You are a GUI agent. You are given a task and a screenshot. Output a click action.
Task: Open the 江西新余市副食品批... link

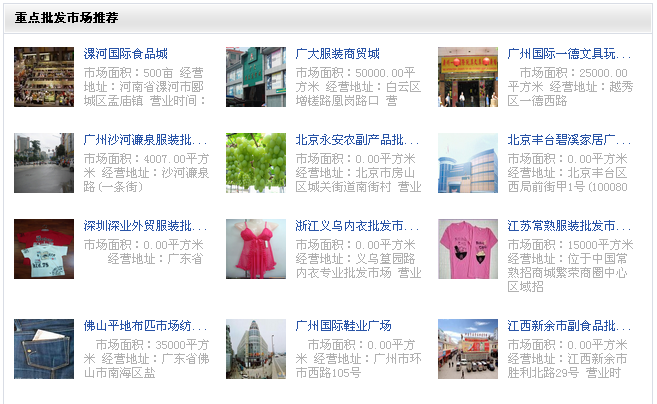(569, 326)
